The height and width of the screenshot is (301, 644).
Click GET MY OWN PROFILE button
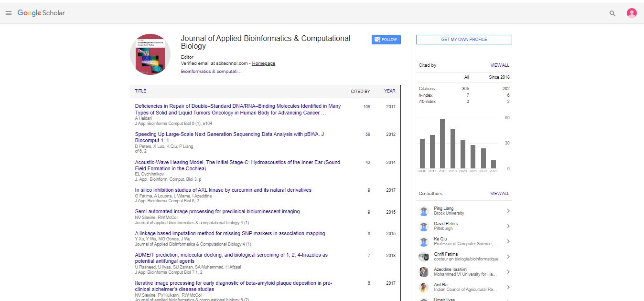(x=464, y=40)
